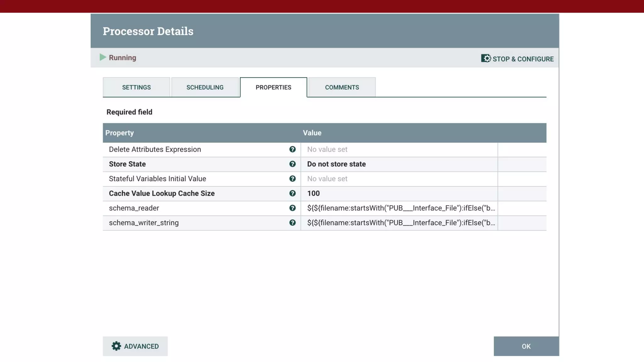
Task: Go to the Comments tab
Action: pos(342,87)
